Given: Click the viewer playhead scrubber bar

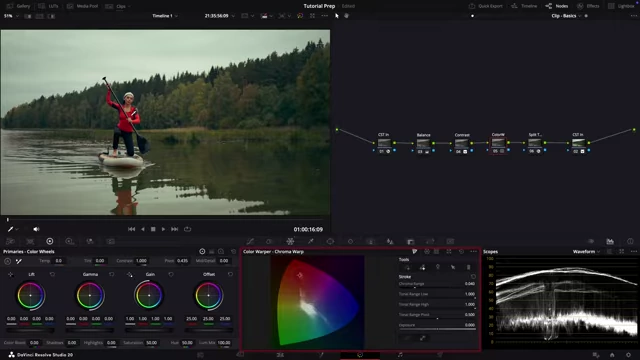Looking at the screenshot, I should pos(165,220).
